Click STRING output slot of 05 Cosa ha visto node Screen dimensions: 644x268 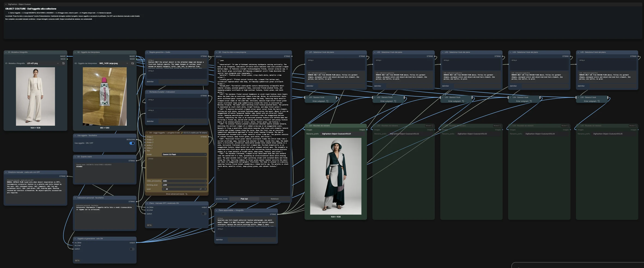pyautogui.click(x=292, y=56)
